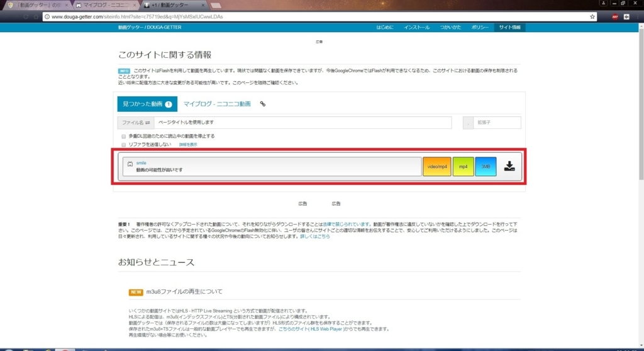Click the browser address bar URL
This screenshot has width=644, height=351.
click(x=137, y=17)
